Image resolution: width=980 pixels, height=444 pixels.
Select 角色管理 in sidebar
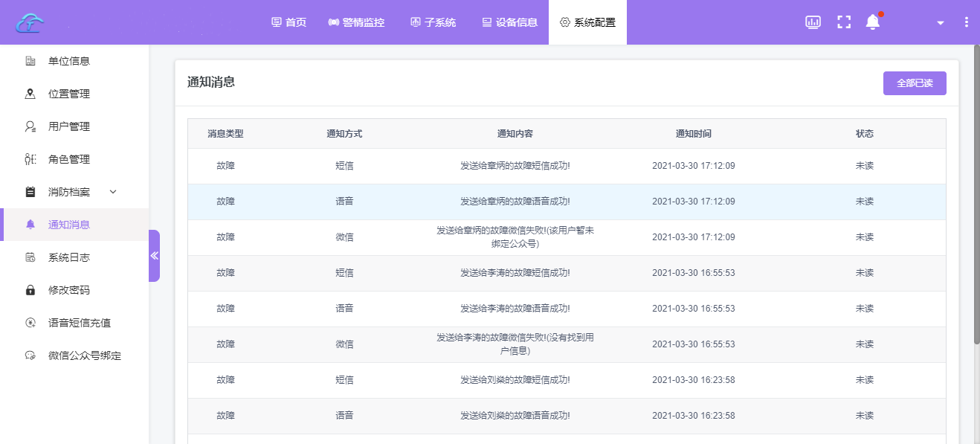pyautogui.click(x=68, y=159)
